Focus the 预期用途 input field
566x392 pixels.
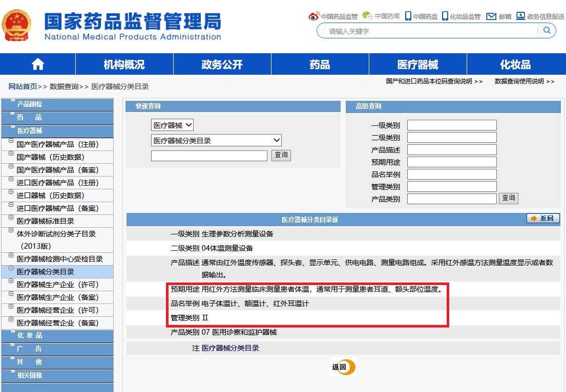pyautogui.click(x=452, y=162)
